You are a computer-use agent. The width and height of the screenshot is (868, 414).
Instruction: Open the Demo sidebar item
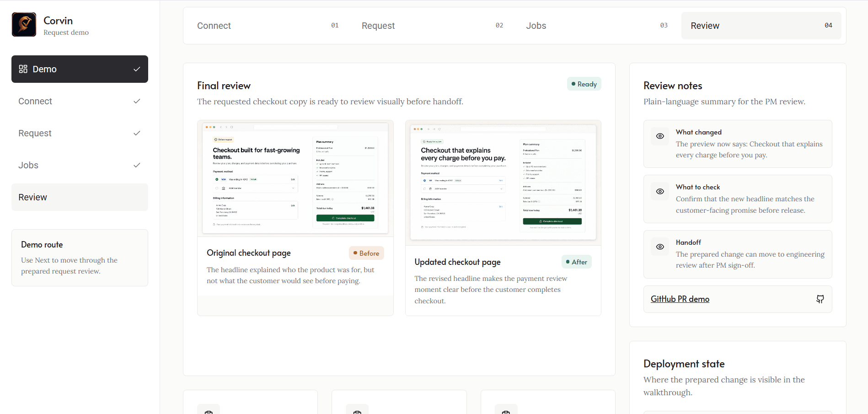80,69
